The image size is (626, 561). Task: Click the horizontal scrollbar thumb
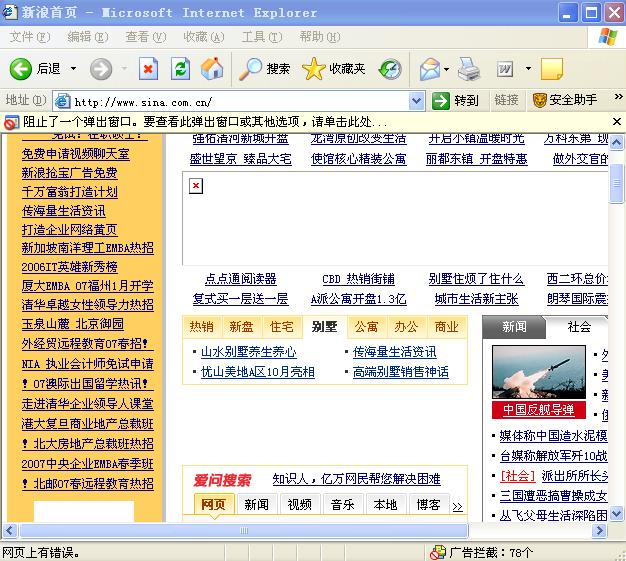tap(244, 531)
